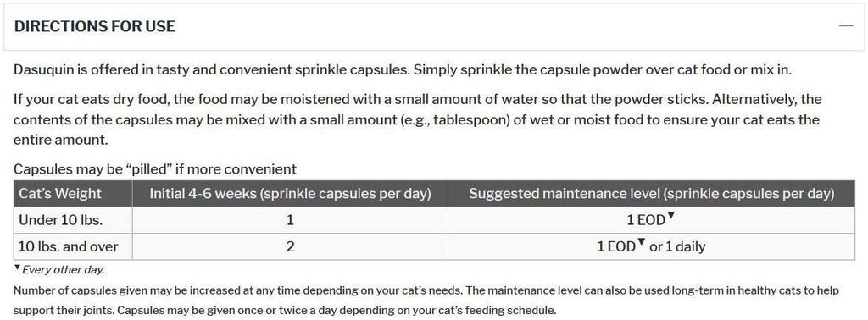Screen dimensions: 868x320
Task: Click the minus icon in the header
Action: tap(845, 26)
